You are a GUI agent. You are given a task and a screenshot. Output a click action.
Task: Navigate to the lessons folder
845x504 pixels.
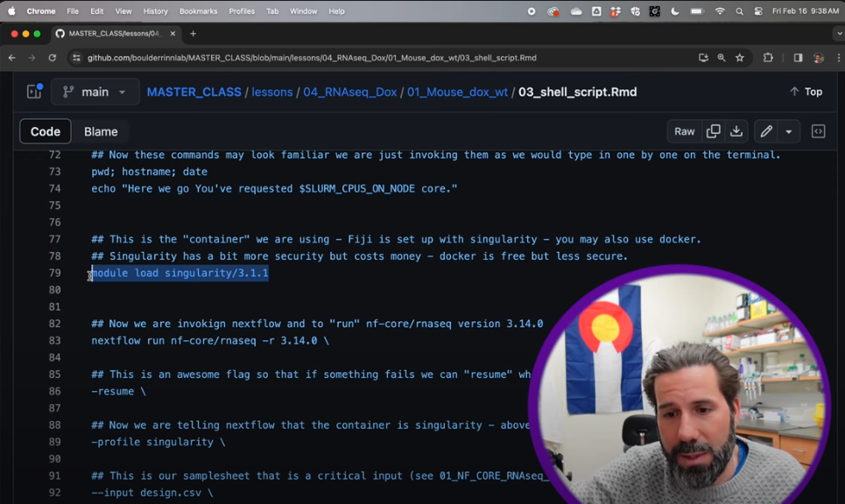(272, 92)
